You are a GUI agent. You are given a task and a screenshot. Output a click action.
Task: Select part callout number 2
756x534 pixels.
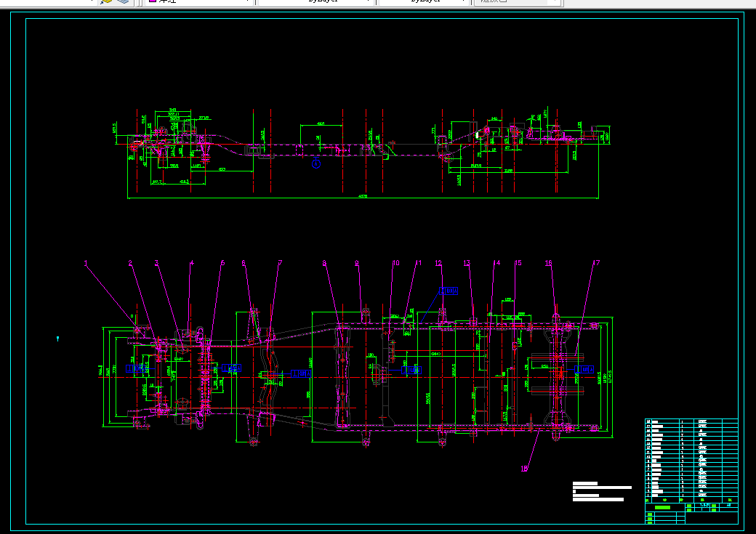(130, 263)
